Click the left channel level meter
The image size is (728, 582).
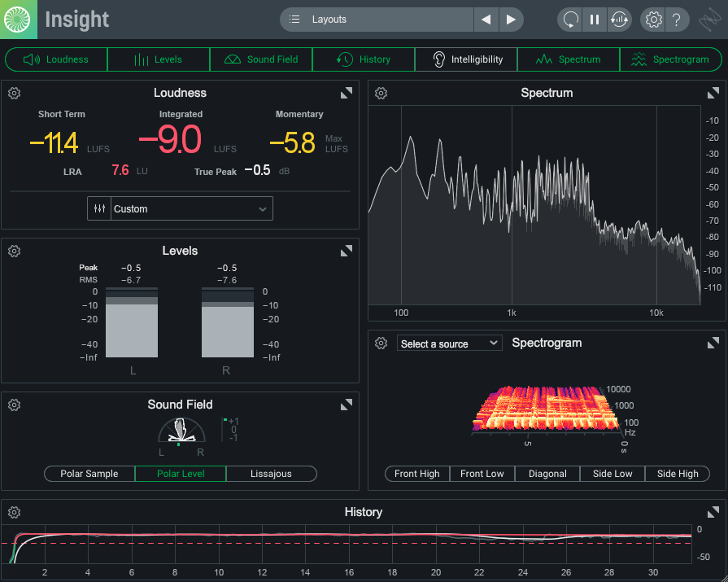tap(132, 322)
